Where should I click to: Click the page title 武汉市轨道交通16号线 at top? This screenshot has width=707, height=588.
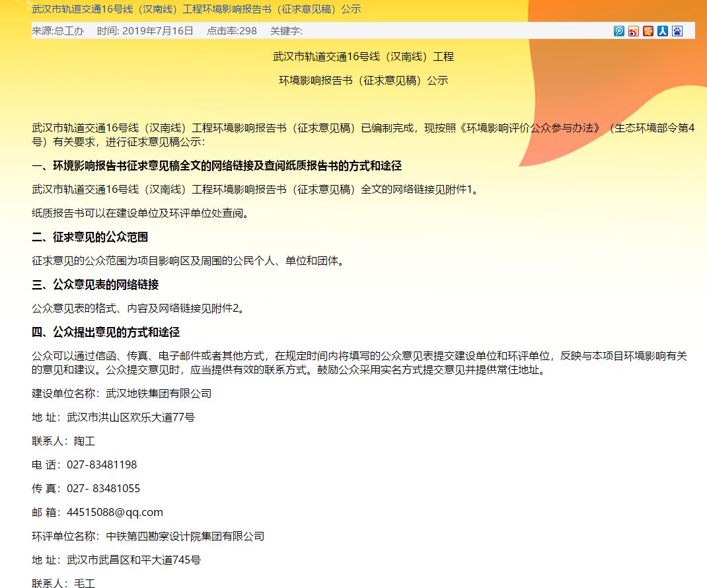pos(196,9)
